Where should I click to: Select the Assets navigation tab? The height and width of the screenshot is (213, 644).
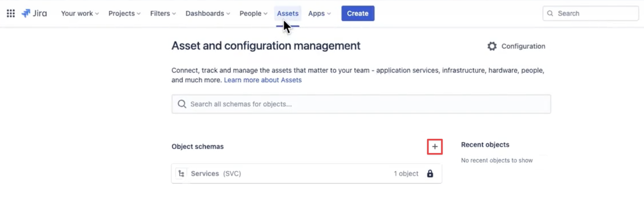coord(288,13)
